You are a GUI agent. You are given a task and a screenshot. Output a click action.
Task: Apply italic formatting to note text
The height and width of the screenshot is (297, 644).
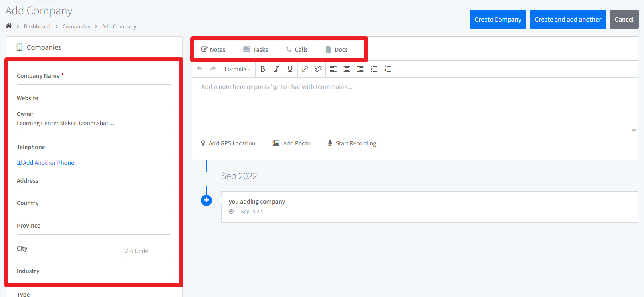(276, 69)
